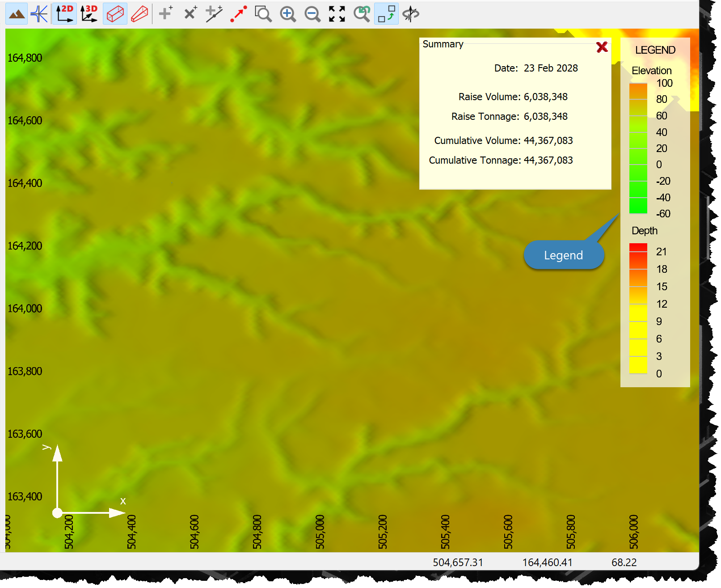Image resolution: width=721 pixels, height=588 pixels.
Task: Click the red depth 21 swatch
Action: tap(638, 248)
